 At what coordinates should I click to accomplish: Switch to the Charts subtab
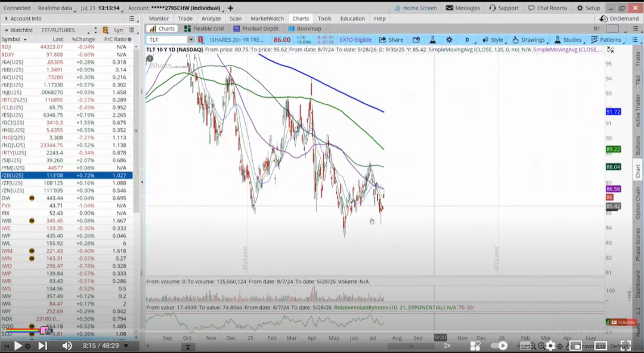click(163, 29)
